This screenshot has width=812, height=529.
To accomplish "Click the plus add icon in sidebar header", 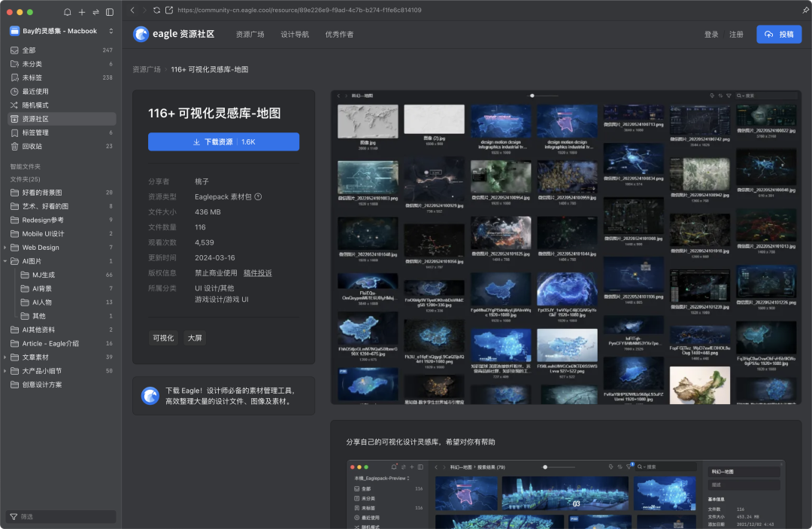I will click(82, 12).
